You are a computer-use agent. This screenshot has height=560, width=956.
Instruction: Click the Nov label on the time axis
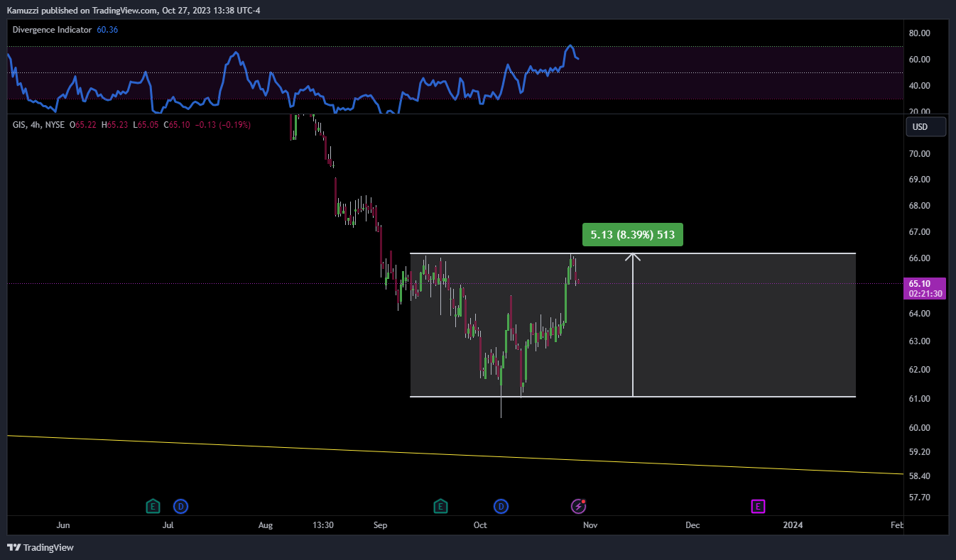click(589, 525)
